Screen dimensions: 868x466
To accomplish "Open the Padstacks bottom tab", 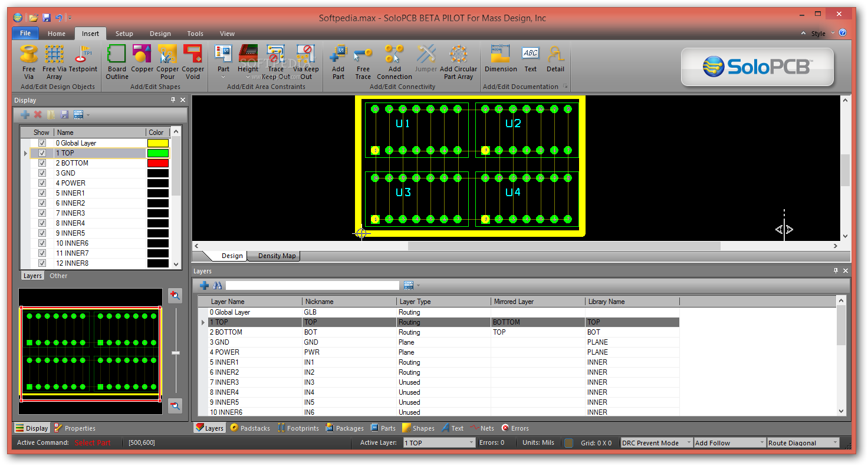I will tap(250, 428).
